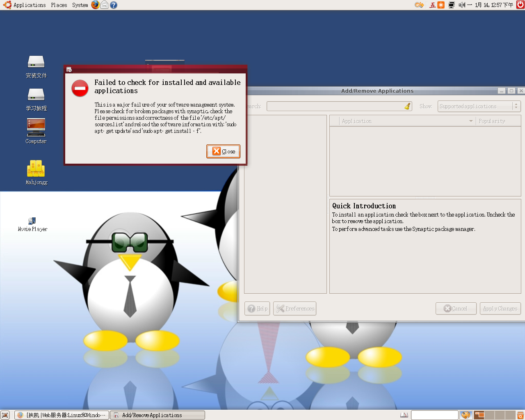Image resolution: width=525 pixels, height=420 pixels.
Task: Click the Show Desktop button in bottom panel
Action: pyautogui.click(x=5, y=415)
